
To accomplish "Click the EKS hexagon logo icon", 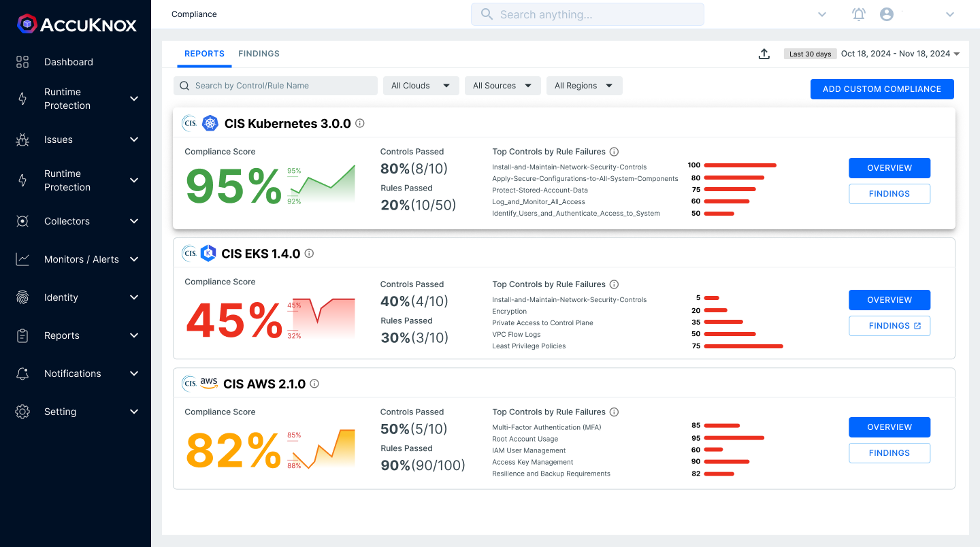I will click(x=208, y=253).
